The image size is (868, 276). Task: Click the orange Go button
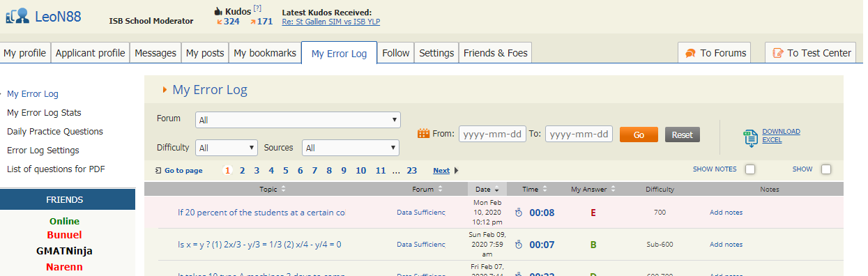pyautogui.click(x=639, y=135)
